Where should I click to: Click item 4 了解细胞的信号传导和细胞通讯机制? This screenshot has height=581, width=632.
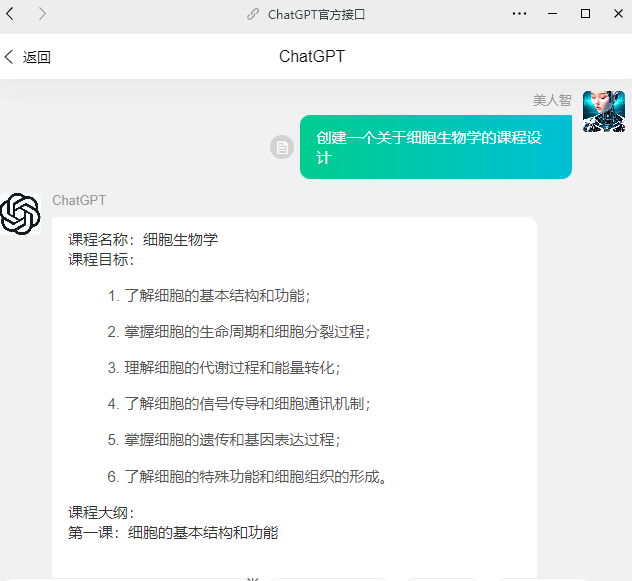coord(239,404)
